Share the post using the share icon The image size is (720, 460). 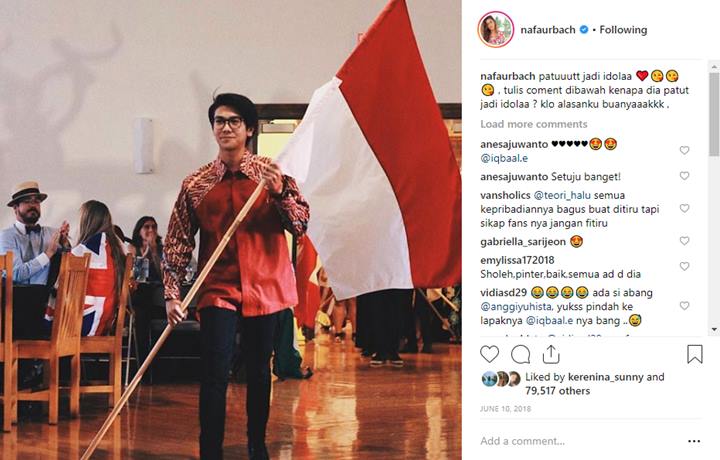tap(551, 354)
